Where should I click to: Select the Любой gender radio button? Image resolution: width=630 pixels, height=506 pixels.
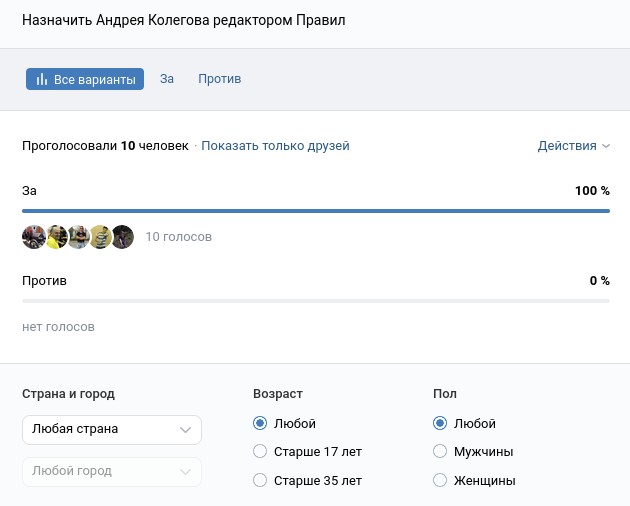(440, 424)
